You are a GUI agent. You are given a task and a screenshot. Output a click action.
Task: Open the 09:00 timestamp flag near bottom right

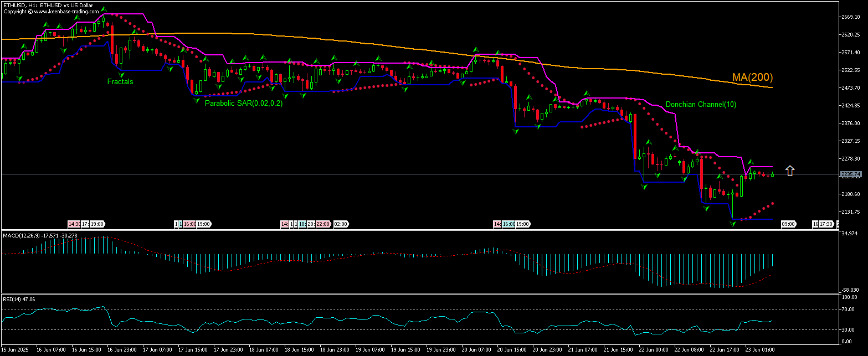pyautogui.click(x=789, y=224)
